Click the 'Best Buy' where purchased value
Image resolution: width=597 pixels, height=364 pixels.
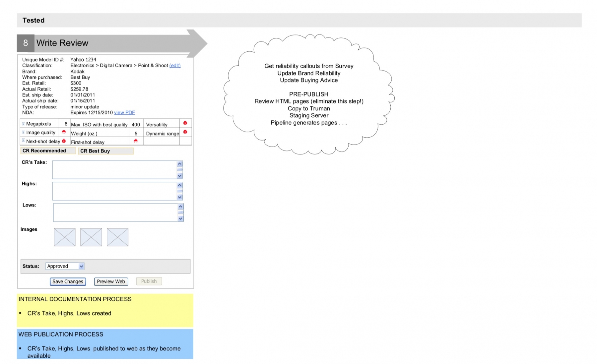click(x=80, y=77)
